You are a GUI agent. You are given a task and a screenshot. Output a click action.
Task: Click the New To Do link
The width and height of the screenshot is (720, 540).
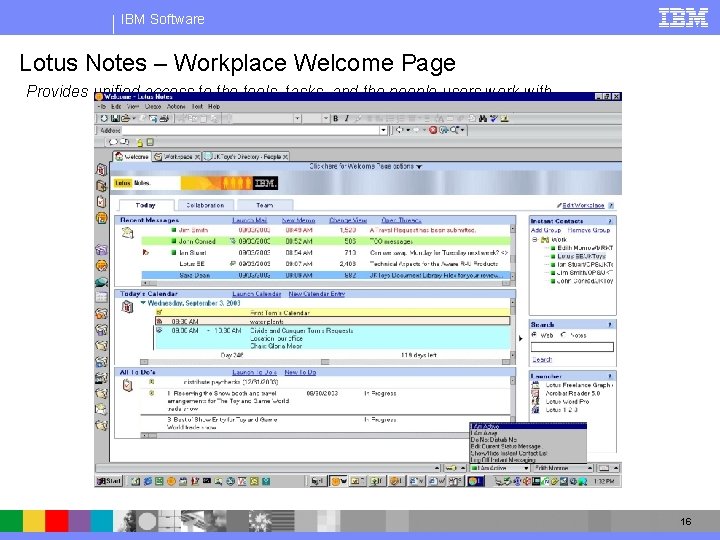click(300, 372)
